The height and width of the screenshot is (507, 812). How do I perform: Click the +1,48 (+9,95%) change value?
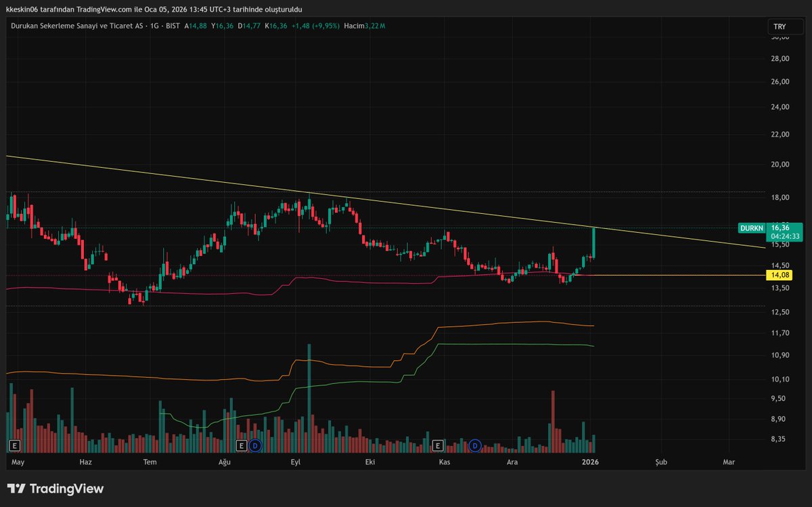click(314, 26)
